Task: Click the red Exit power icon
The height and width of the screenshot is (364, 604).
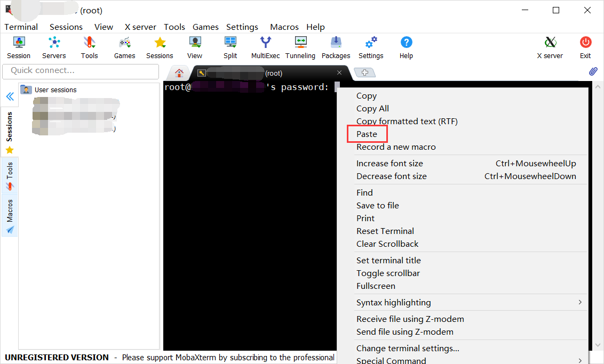Action: [585, 48]
